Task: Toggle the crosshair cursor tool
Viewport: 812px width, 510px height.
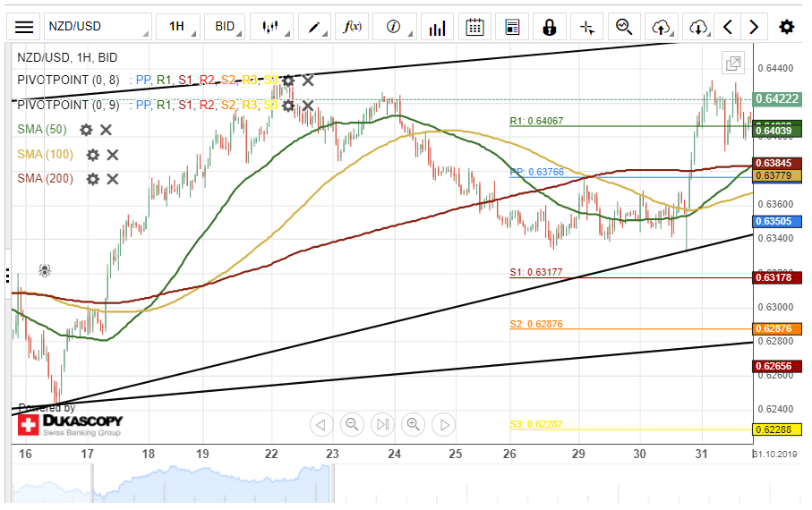Action: point(586,27)
